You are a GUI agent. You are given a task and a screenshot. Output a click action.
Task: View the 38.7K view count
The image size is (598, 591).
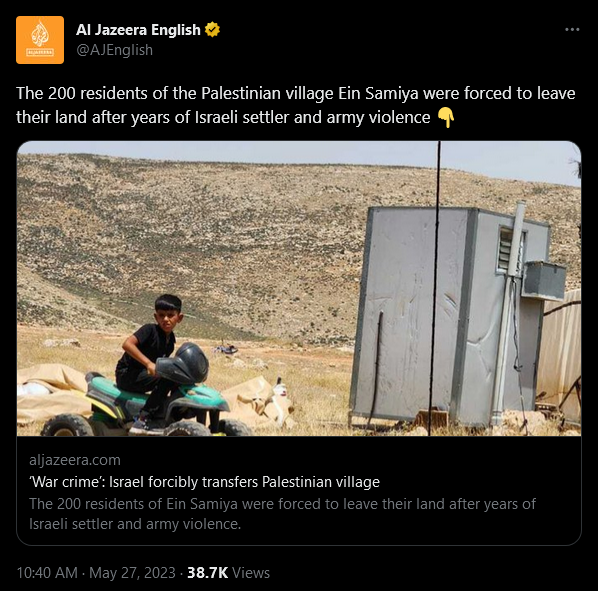point(207,573)
